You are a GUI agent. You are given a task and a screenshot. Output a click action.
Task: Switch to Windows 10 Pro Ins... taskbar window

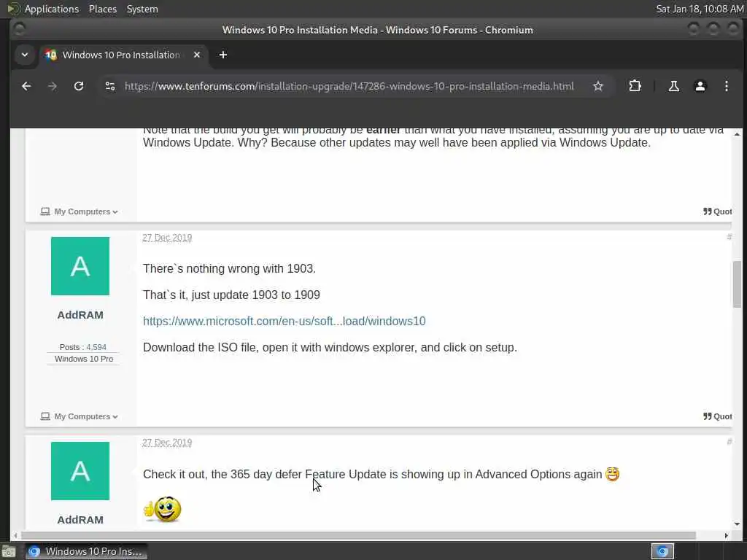click(86, 551)
